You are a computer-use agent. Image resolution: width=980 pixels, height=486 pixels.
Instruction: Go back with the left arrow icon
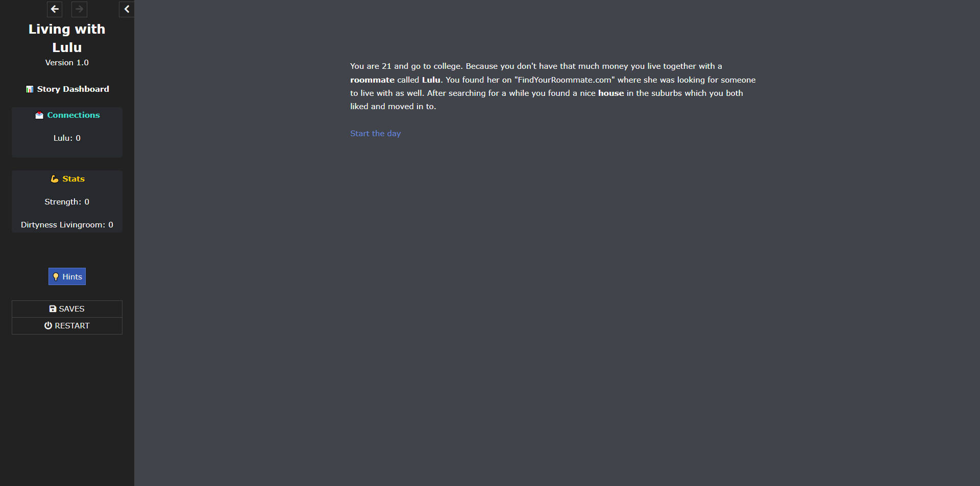55,9
